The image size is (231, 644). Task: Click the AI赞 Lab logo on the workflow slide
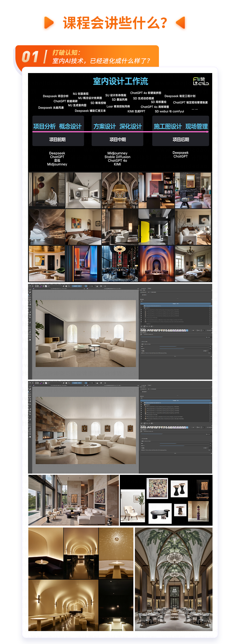click(201, 81)
